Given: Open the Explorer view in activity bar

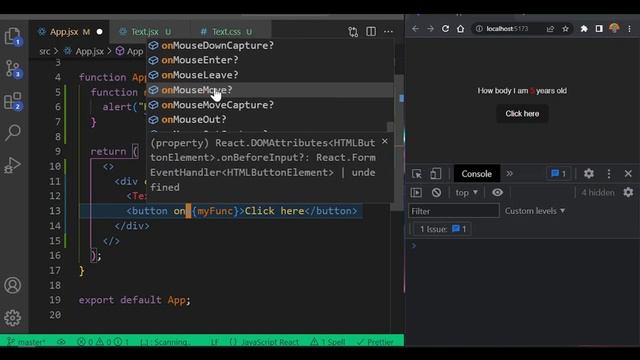Looking at the screenshot, I should (x=13, y=36).
